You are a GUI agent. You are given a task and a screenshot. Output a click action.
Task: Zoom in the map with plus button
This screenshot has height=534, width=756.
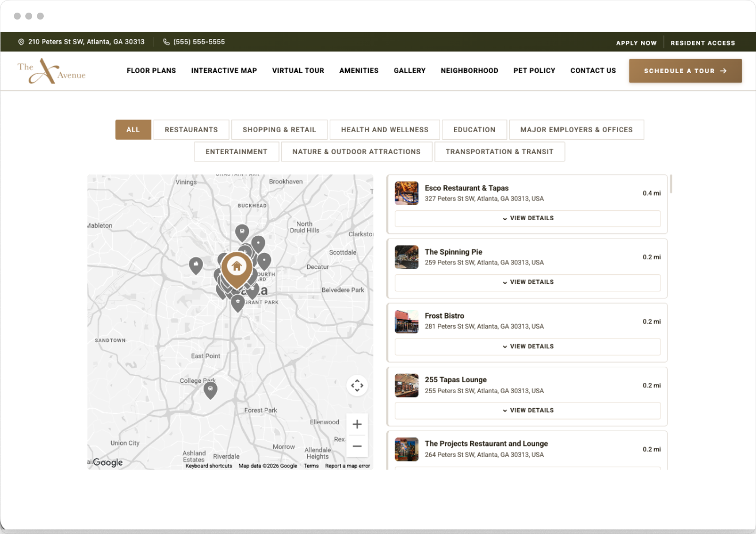pyautogui.click(x=357, y=424)
